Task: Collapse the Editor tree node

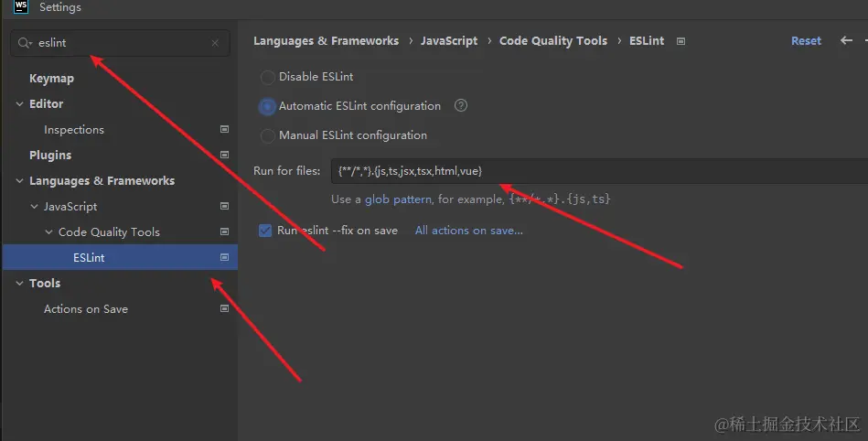Action: 19,103
